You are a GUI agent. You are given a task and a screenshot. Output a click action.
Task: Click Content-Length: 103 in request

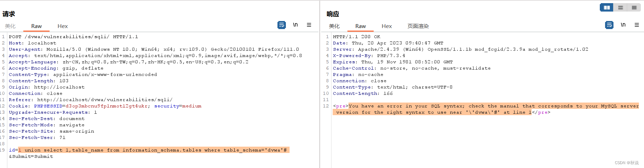coord(39,81)
